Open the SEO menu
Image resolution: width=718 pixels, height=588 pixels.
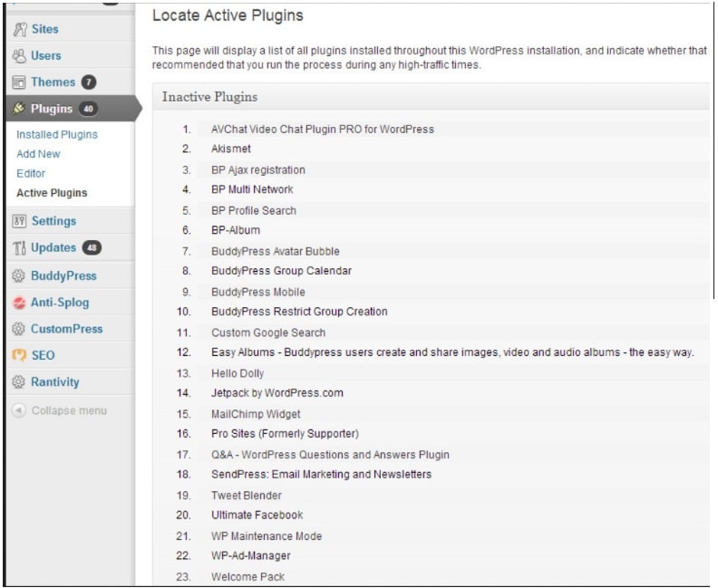tap(43, 355)
